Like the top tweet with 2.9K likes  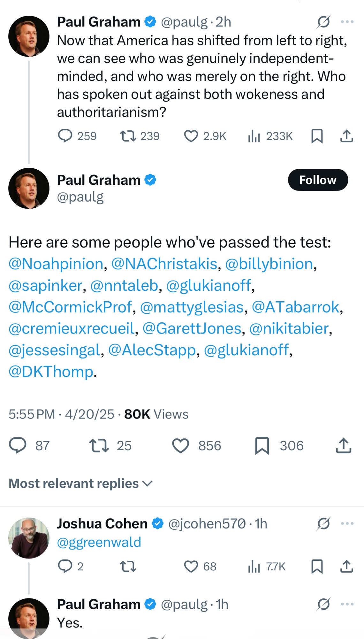pos(191,136)
